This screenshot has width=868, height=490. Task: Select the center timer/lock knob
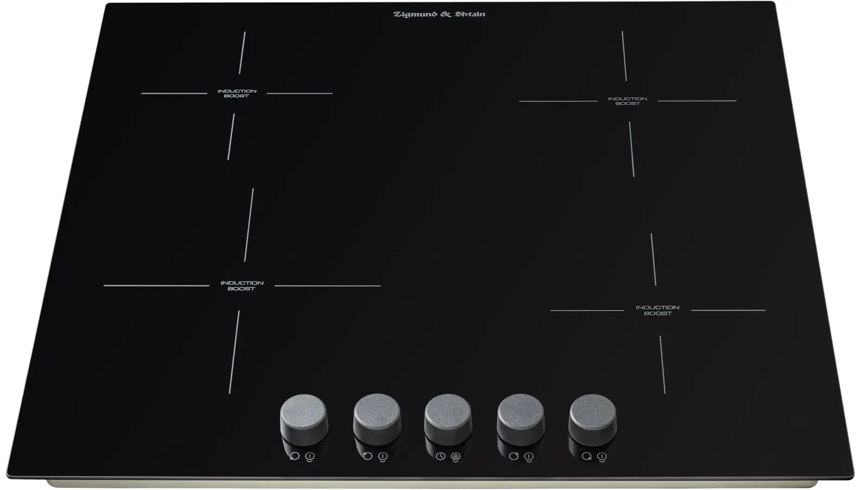click(x=448, y=419)
